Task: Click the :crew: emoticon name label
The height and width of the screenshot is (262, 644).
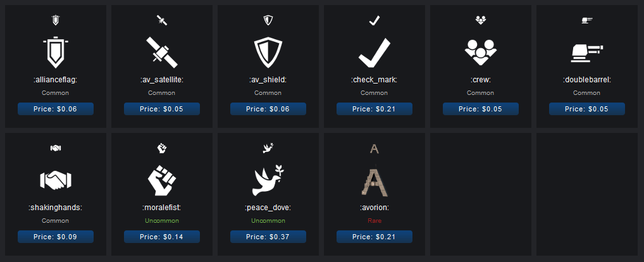Action: coord(481,80)
